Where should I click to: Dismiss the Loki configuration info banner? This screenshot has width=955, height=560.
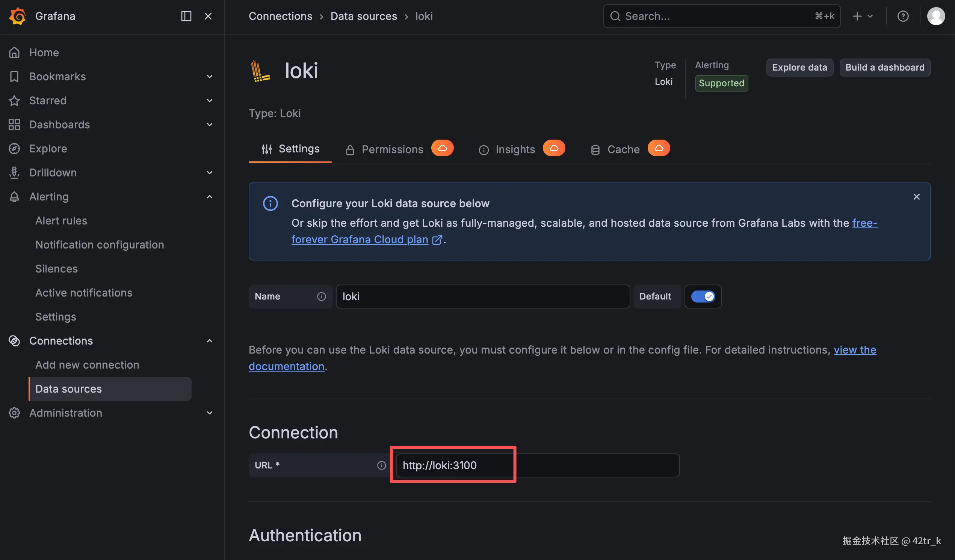pyautogui.click(x=916, y=197)
